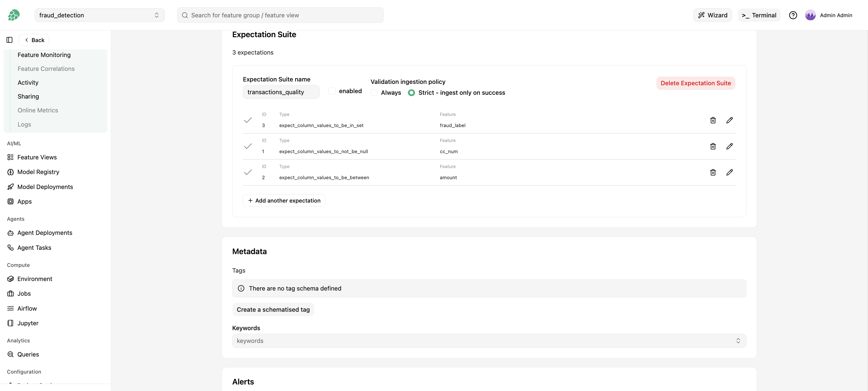This screenshot has height=391, width=868.
Task: Click the Back button
Action: tap(34, 40)
